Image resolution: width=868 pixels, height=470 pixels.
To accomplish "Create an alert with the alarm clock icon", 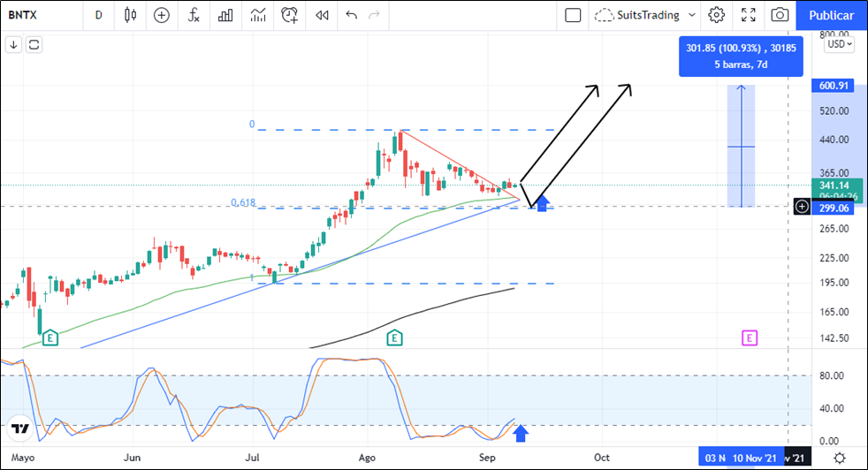I will coord(290,15).
